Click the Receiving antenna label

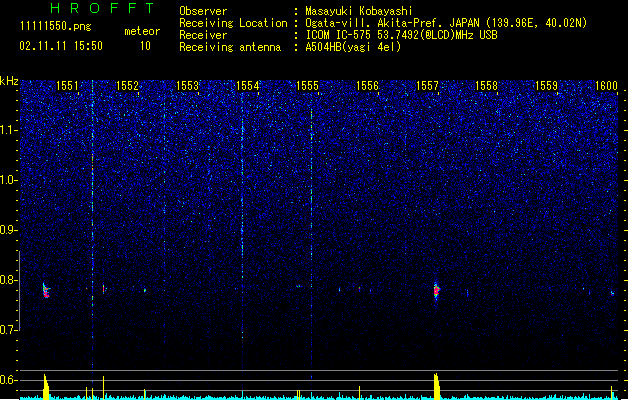pos(230,47)
